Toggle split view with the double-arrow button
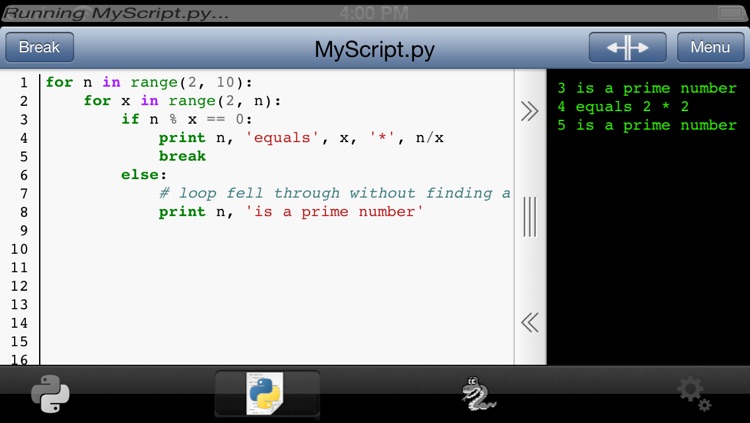 coord(627,47)
